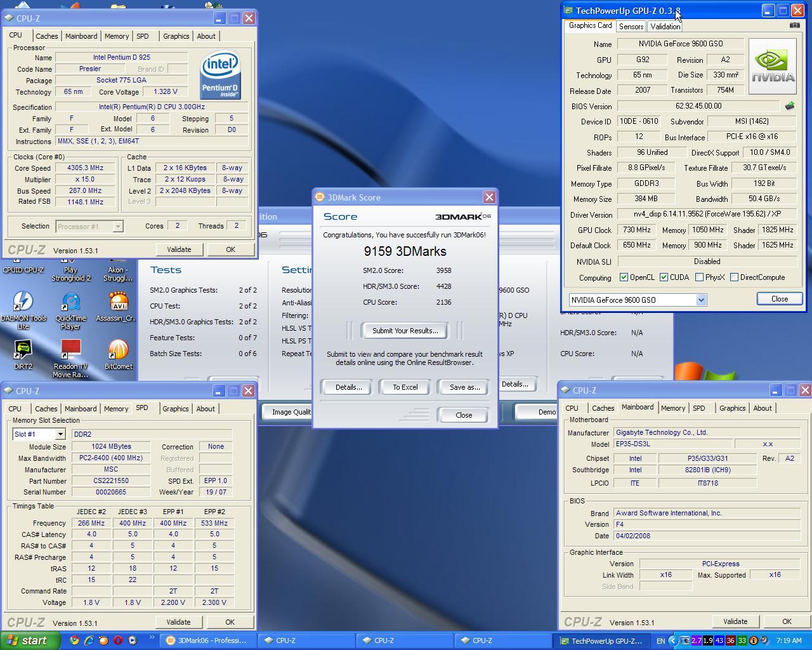The image size is (812, 650).
Task: Open Chrome from the Quick Launch bar
Action: point(74,640)
